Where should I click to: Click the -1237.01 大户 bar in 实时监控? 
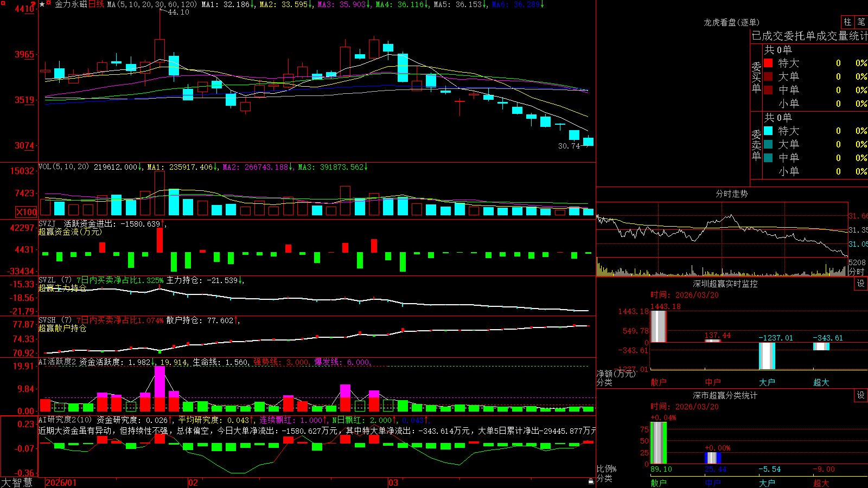(767, 356)
